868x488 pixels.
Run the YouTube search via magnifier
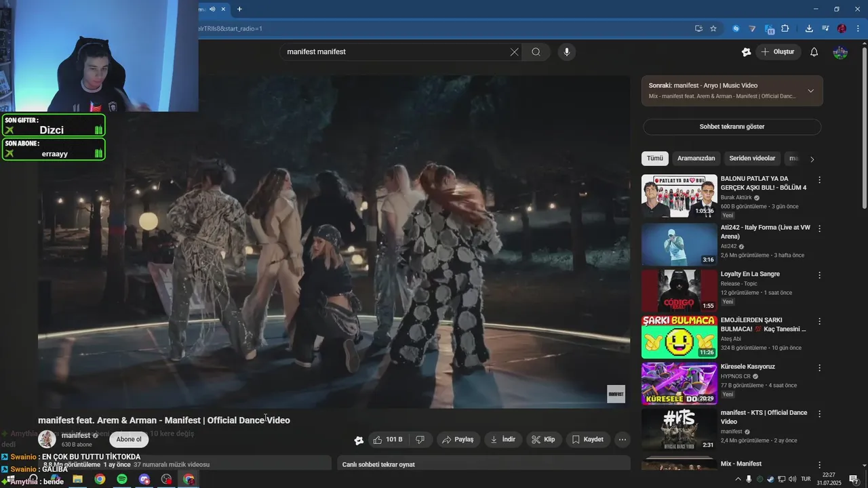[536, 52]
